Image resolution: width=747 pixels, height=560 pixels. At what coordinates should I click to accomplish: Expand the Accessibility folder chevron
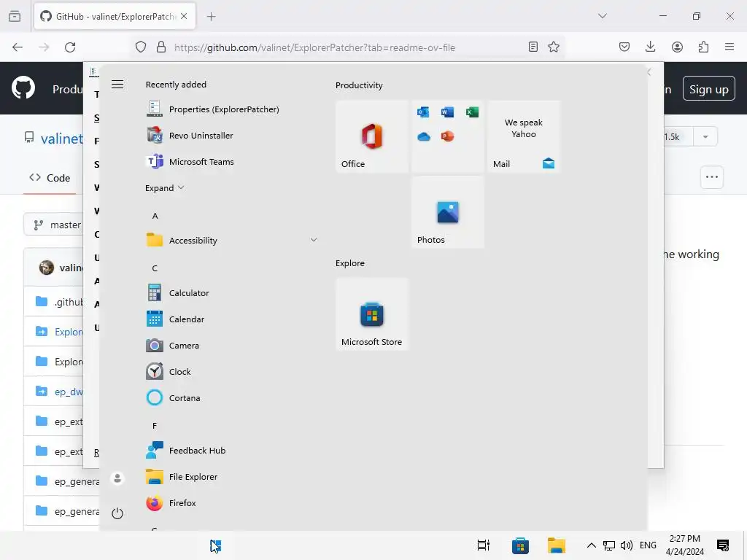[x=314, y=240]
